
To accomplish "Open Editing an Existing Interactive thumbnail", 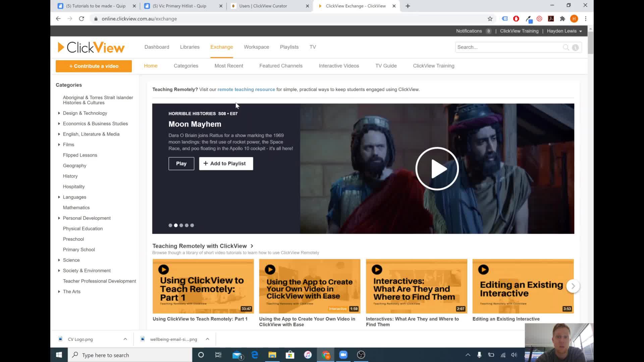I will click(523, 286).
